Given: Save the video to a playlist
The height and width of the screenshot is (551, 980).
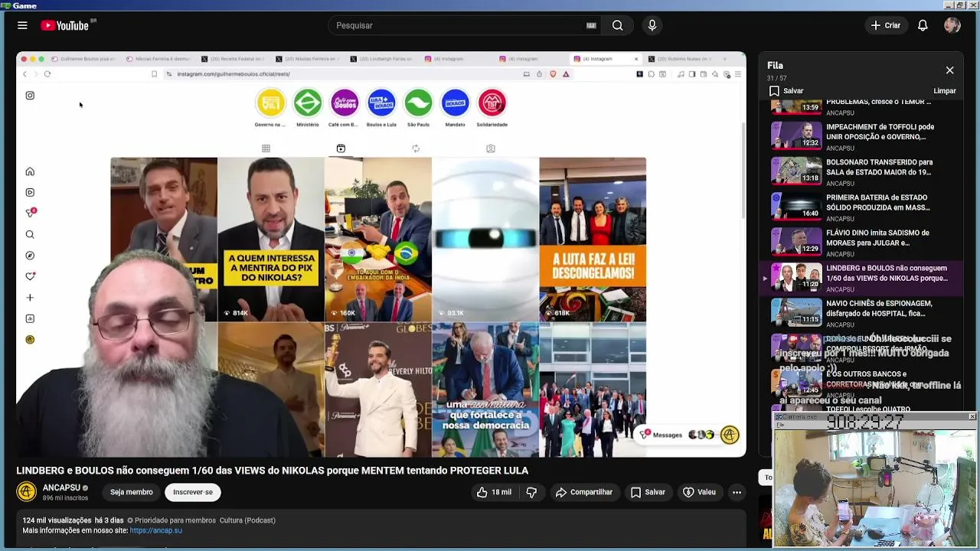Looking at the screenshot, I should [648, 492].
